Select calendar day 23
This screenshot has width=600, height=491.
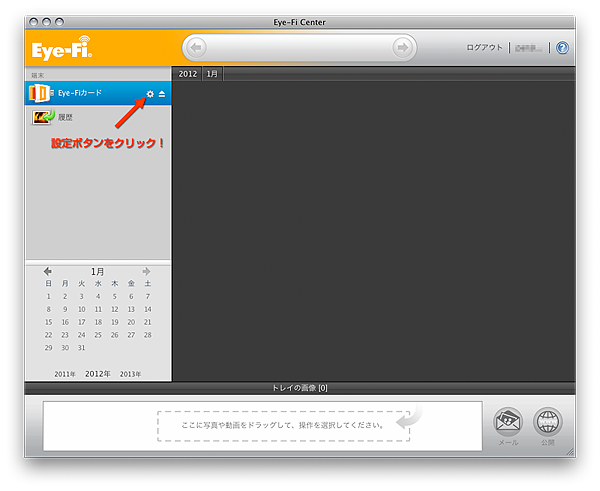pos(65,335)
